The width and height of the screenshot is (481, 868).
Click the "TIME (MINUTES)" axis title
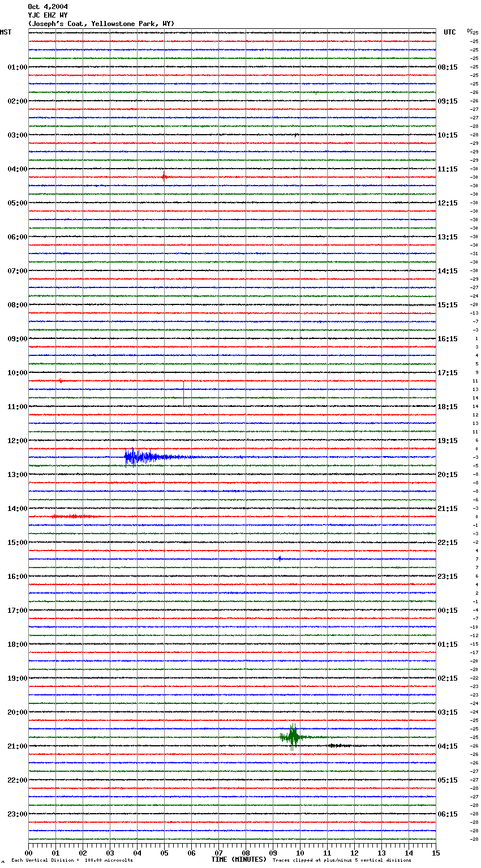(239, 860)
